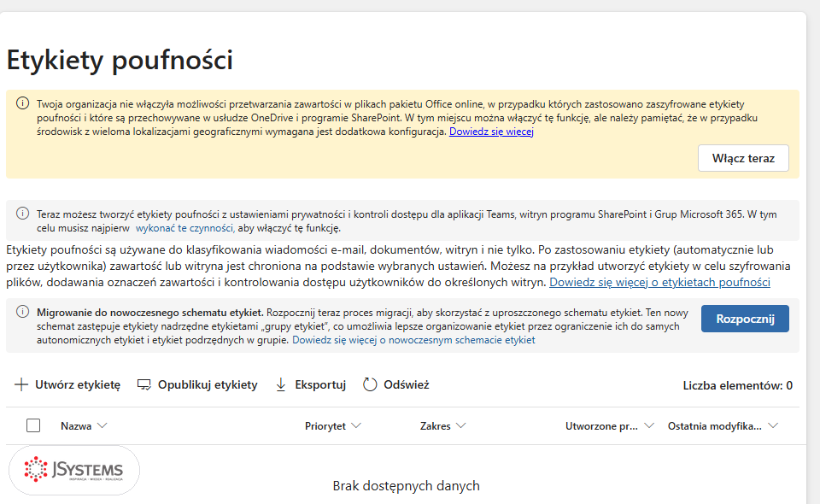Click the Utwórz etykietę command label
This screenshot has width=820, height=504.
pos(78,384)
